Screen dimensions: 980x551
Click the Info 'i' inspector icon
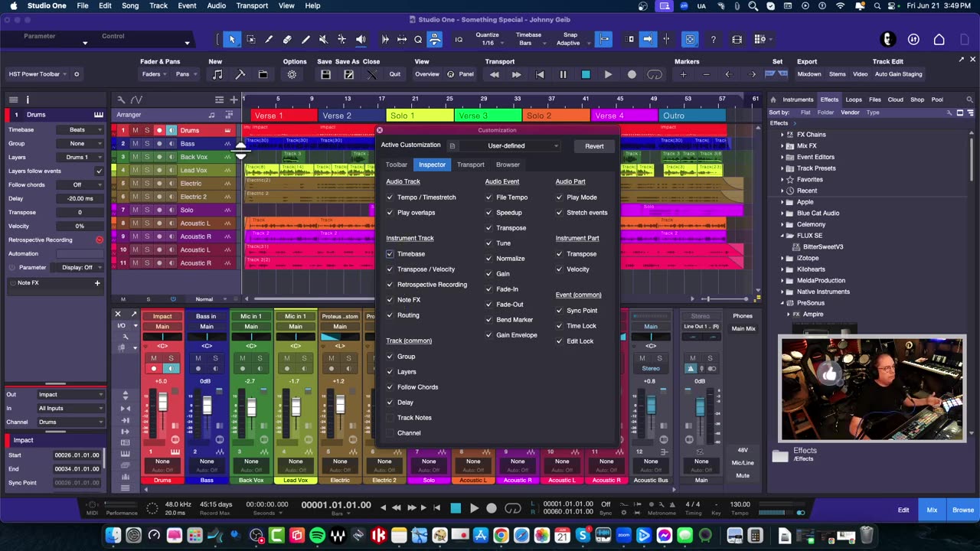pos(28,99)
